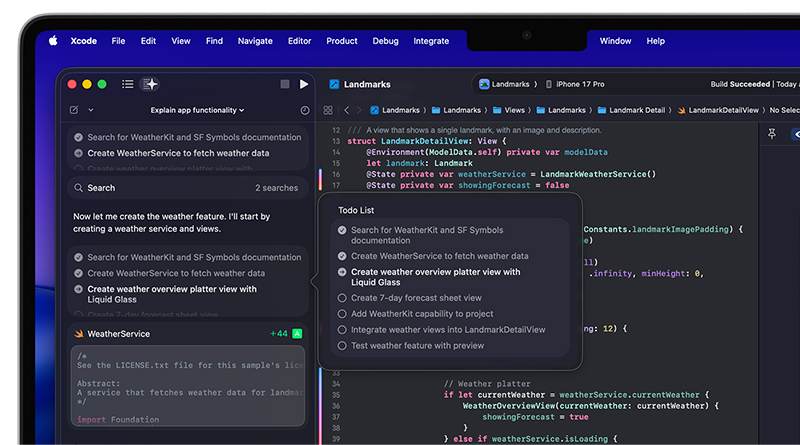Select Landmark Detail folder in jump bar

tap(632, 110)
